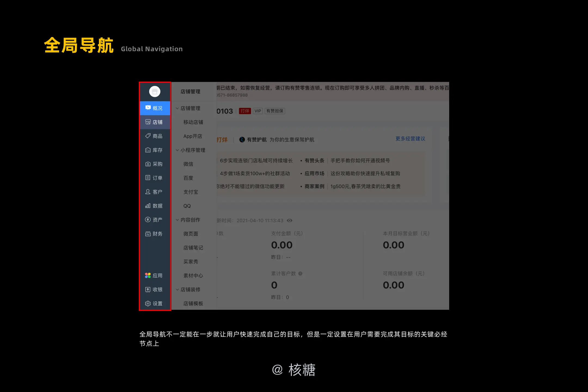Click the 商家案例 category label

click(x=314, y=186)
